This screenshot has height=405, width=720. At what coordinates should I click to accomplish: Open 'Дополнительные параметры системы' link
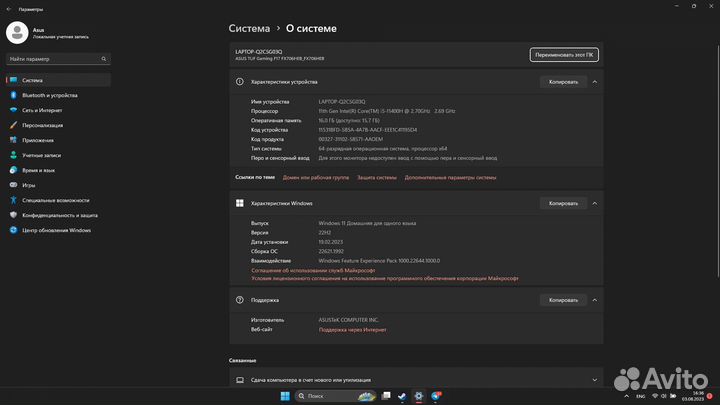pos(450,177)
